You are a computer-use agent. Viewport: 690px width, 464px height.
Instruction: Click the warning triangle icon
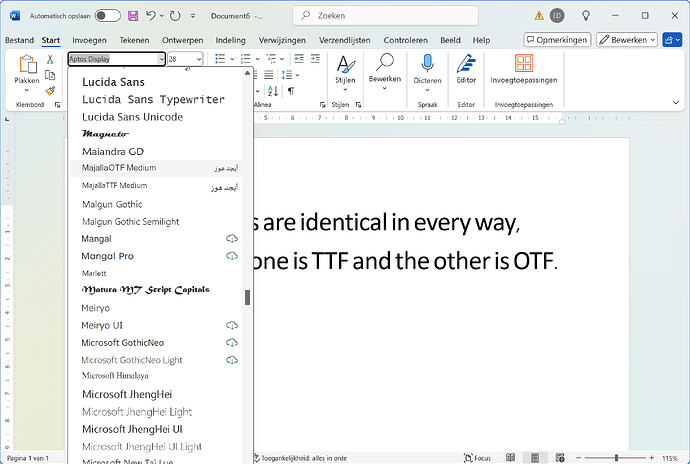pyautogui.click(x=539, y=16)
